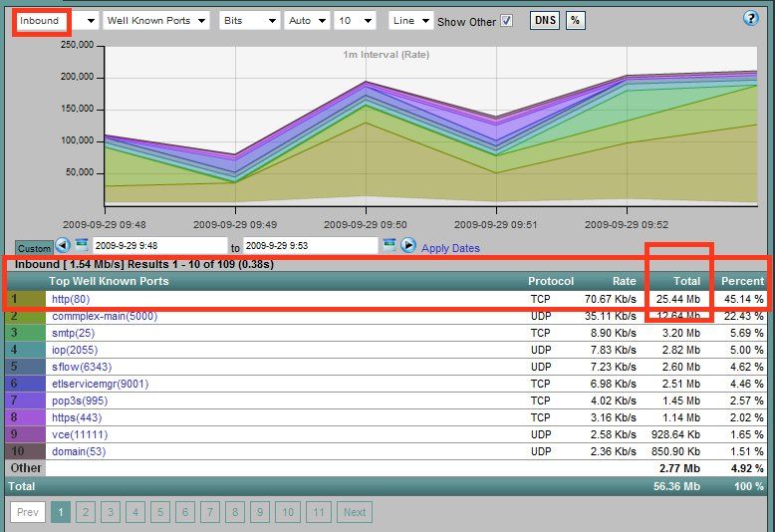
Task: Open the pop3s(995) port link
Action: click(x=80, y=400)
